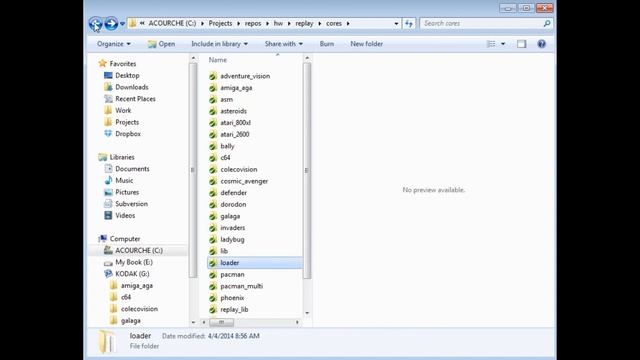Image resolution: width=640 pixels, height=360 pixels.
Task: Select the atari_2600 folder
Action: click(x=235, y=134)
